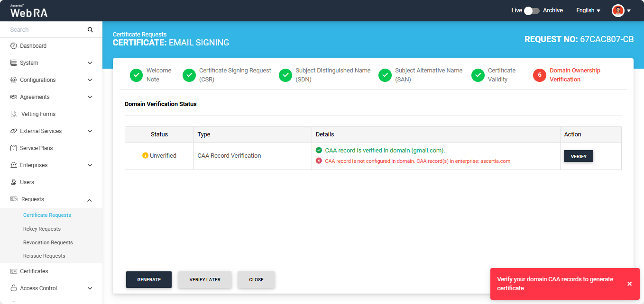644x304 pixels.
Task: Open the English language dropdown
Action: point(588,10)
